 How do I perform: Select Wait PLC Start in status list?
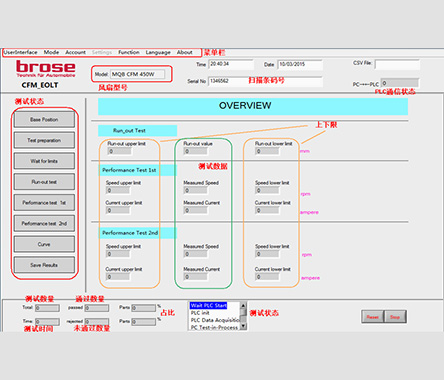[208, 305]
